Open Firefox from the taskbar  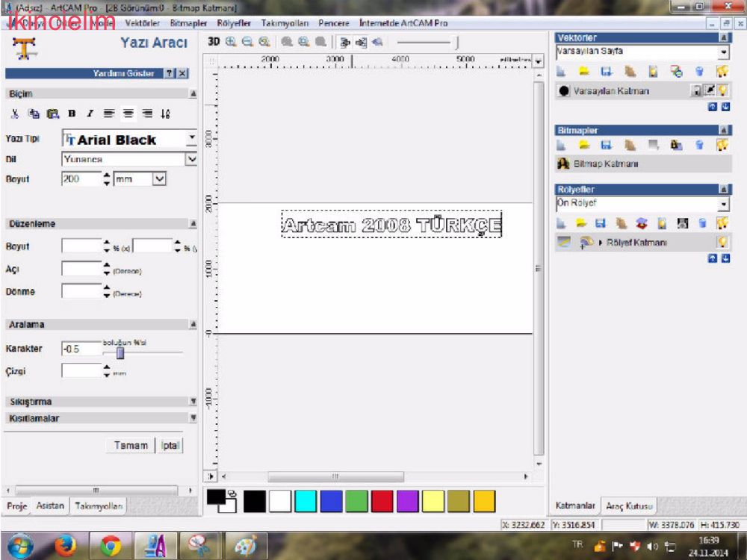point(65,546)
